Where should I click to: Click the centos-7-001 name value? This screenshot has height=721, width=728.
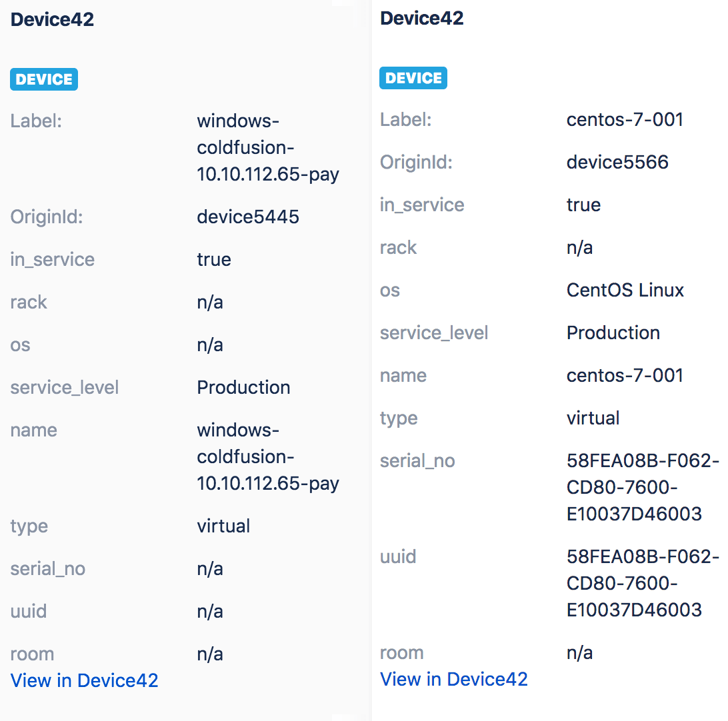click(x=624, y=375)
